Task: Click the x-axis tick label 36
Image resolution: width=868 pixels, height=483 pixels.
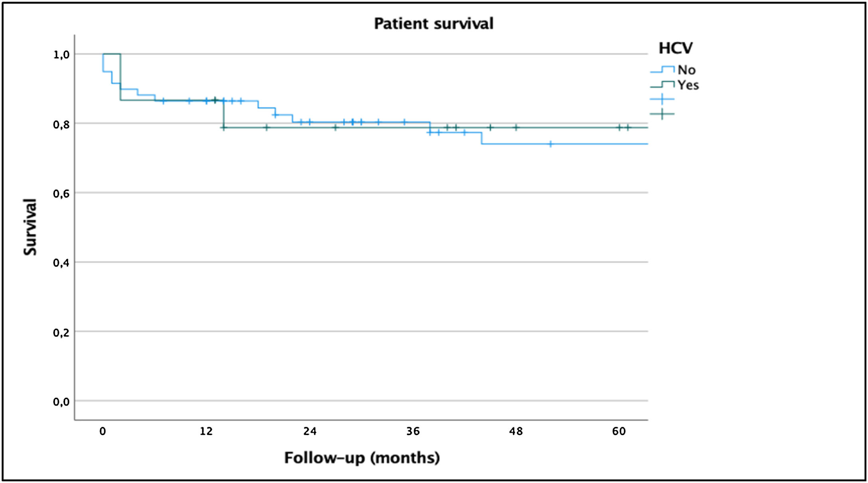Action: coord(413,431)
